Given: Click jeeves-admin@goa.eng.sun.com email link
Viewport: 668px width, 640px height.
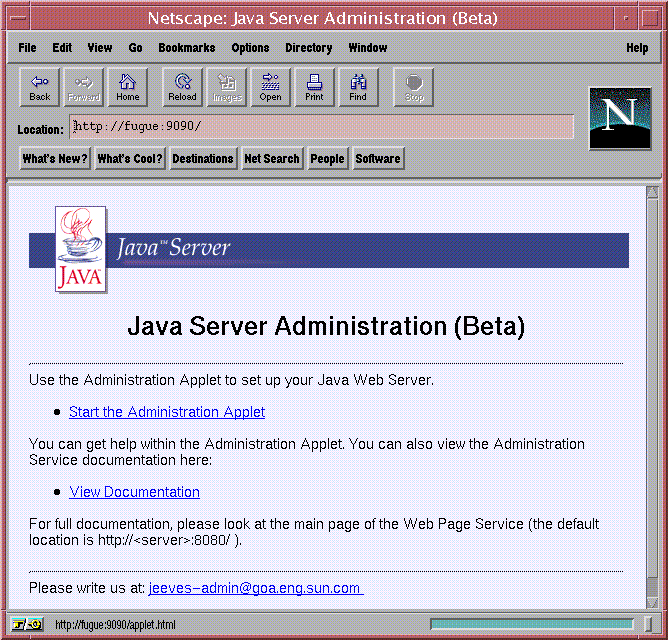Looking at the screenshot, I should (x=256, y=588).
